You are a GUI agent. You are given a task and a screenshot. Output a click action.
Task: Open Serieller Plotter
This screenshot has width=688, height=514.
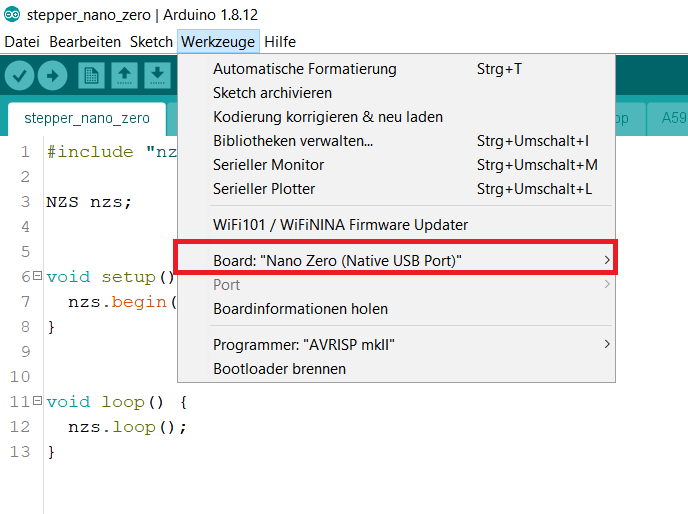(x=396, y=189)
